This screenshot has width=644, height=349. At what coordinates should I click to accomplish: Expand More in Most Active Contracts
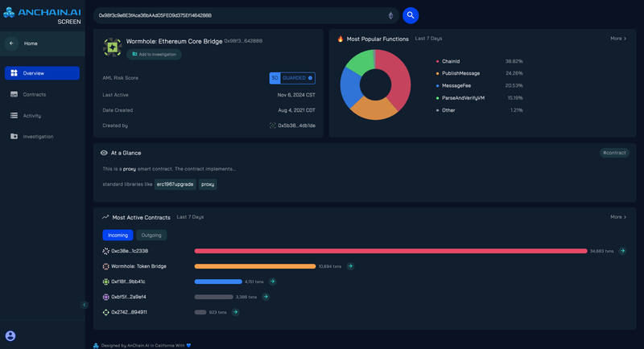[618, 217]
